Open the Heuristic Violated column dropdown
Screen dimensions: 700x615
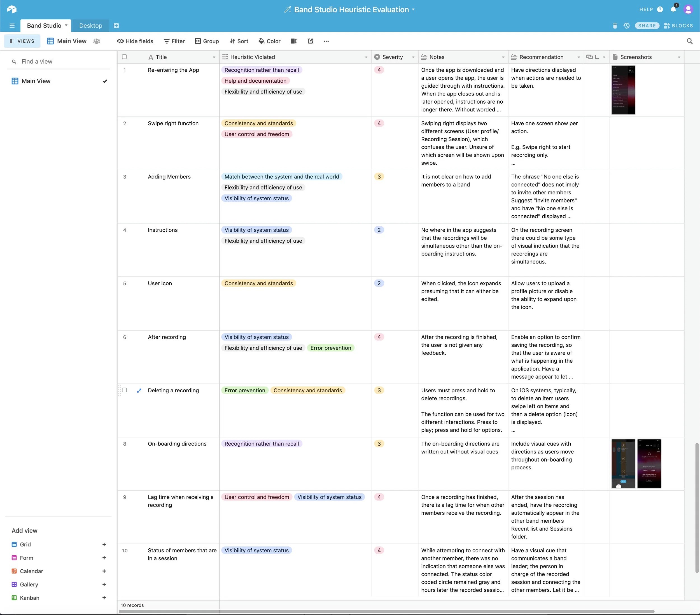(x=366, y=57)
